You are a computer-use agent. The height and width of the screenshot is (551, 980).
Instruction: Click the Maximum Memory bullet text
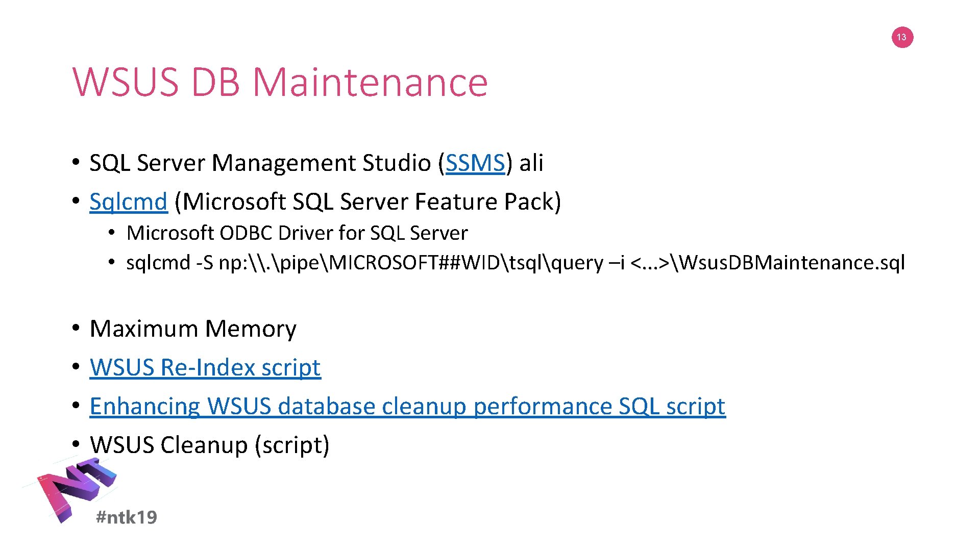coord(193,329)
